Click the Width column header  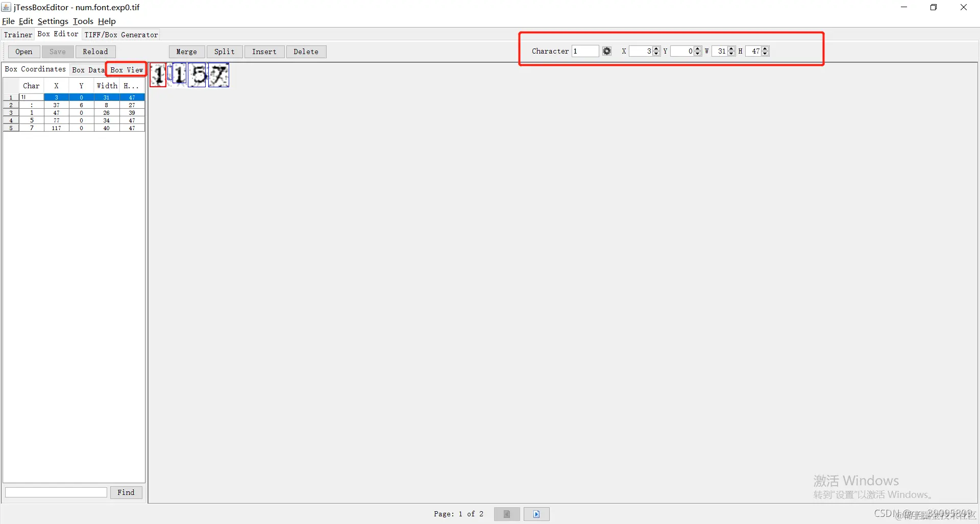pyautogui.click(x=107, y=86)
